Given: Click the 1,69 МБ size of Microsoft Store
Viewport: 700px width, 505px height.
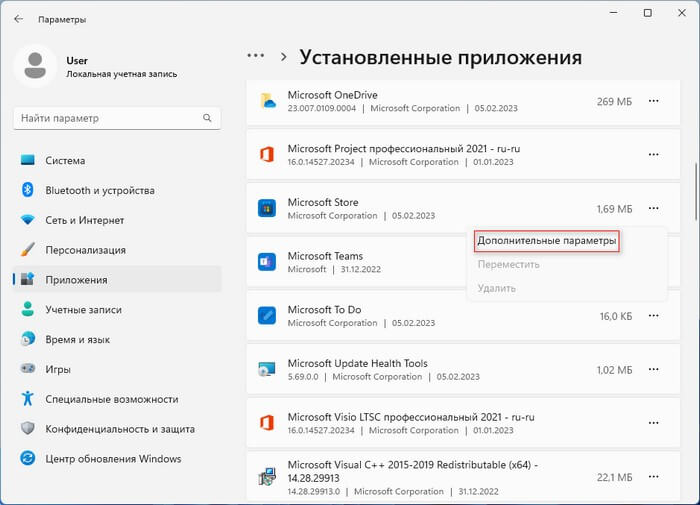Looking at the screenshot, I should [614, 209].
